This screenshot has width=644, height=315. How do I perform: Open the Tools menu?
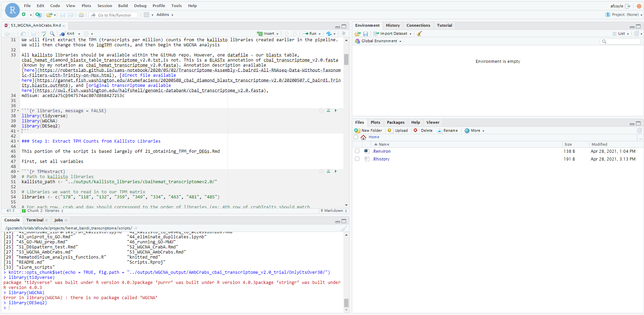tap(176, 6)
